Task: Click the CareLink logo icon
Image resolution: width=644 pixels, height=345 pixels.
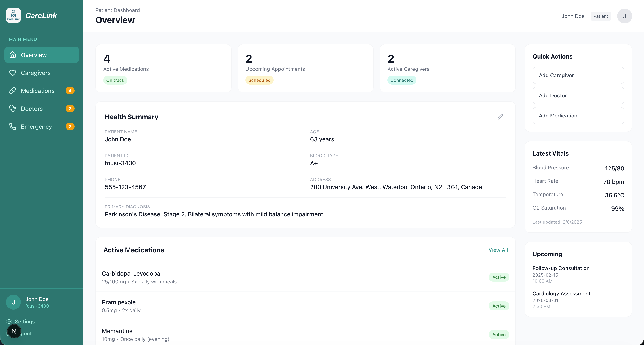Action: (13, 15)
